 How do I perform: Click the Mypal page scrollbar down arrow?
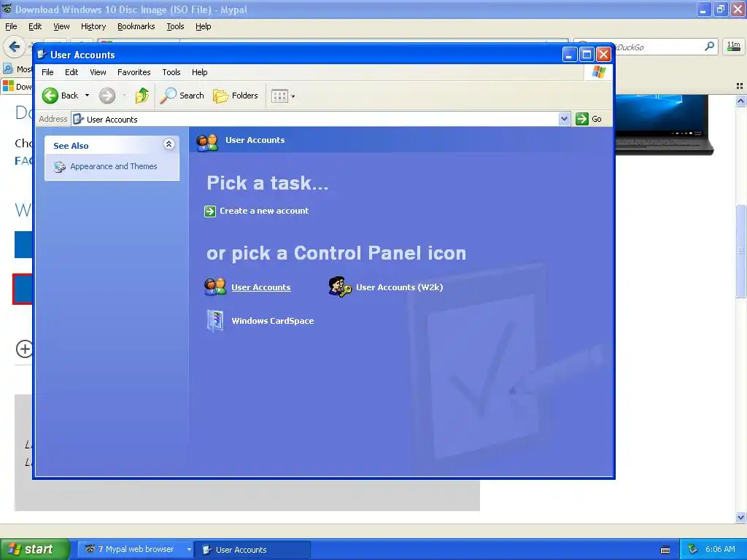pos(740,517)
